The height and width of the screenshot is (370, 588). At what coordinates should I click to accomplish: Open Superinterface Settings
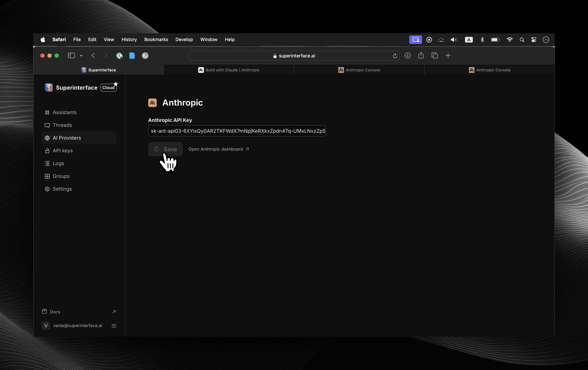click(62, 189)
